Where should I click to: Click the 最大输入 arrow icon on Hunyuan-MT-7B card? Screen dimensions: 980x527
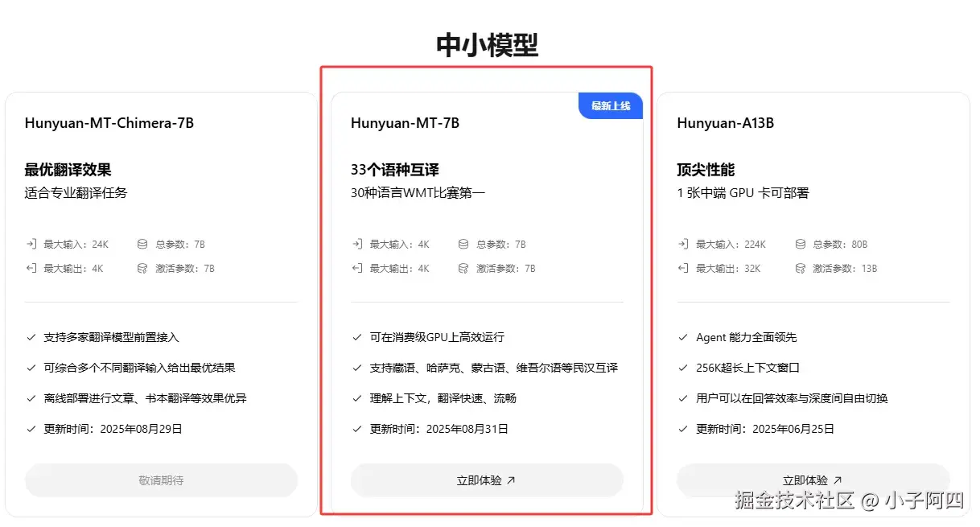(x=356, y=244)
